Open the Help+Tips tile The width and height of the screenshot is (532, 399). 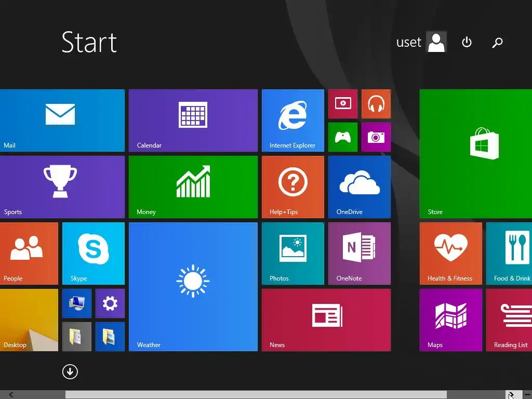[293, 187]
